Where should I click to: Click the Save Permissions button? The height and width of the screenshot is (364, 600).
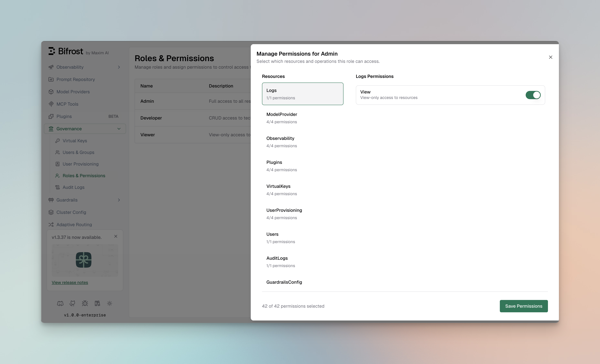click(524, 306)
